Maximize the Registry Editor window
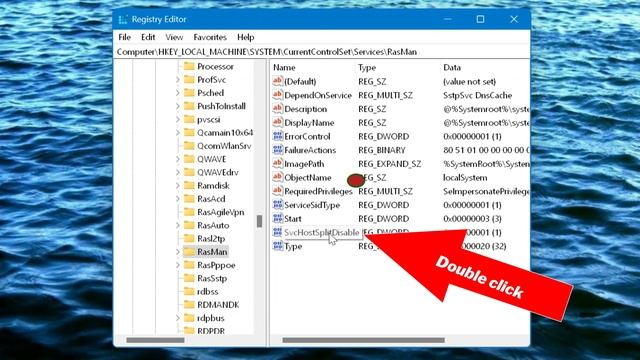The width and height of the screenshot is (640, 360). [x=480, y=19]
